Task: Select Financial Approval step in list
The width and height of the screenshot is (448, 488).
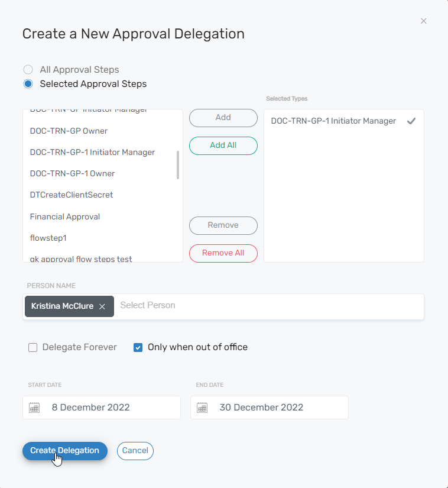Action: 65,216
